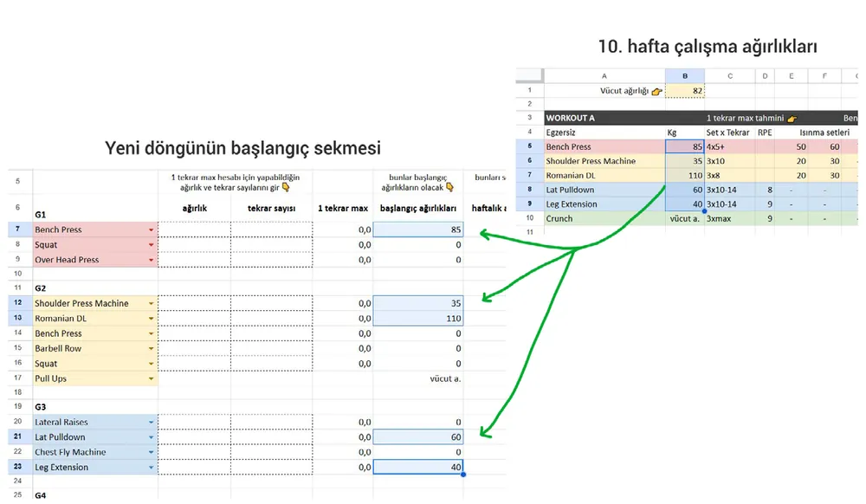Select starting weight cell with value 85

coord(418,229)
